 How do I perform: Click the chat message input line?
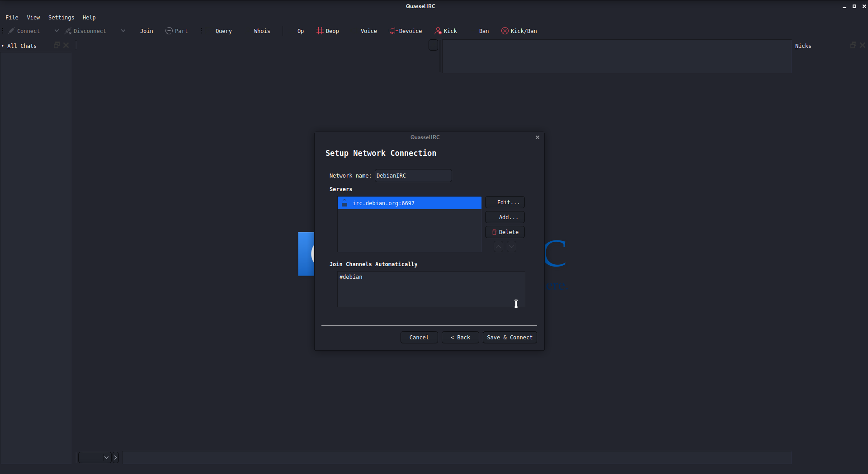(457, 458)
